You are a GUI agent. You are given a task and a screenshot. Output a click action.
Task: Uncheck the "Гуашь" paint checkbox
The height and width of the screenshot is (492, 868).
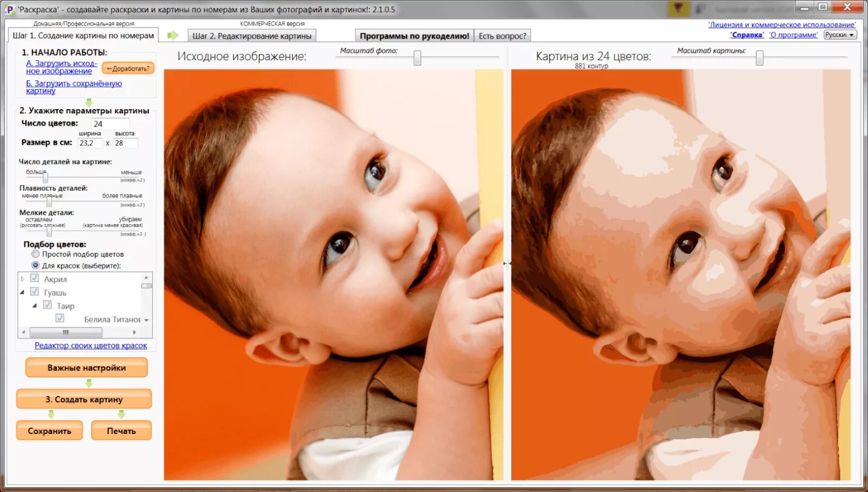34,292
